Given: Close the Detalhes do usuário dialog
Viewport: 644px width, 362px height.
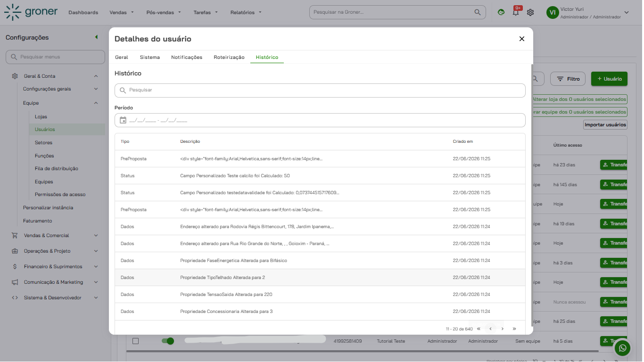Looking at the screenshot, I should click(522, 39).
